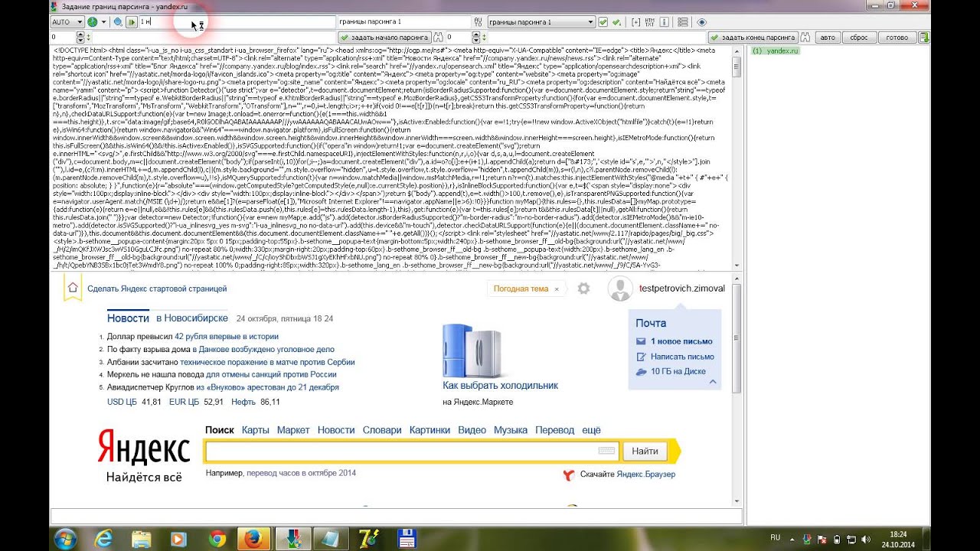Open Yandex settings gear icon

click(583, 289)
